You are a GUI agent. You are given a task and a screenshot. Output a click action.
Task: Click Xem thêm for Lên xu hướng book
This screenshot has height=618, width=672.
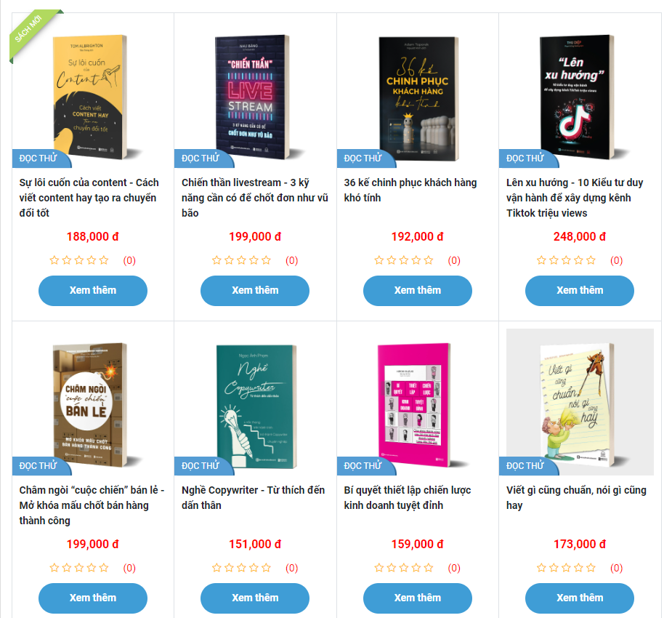click(580, 290)
